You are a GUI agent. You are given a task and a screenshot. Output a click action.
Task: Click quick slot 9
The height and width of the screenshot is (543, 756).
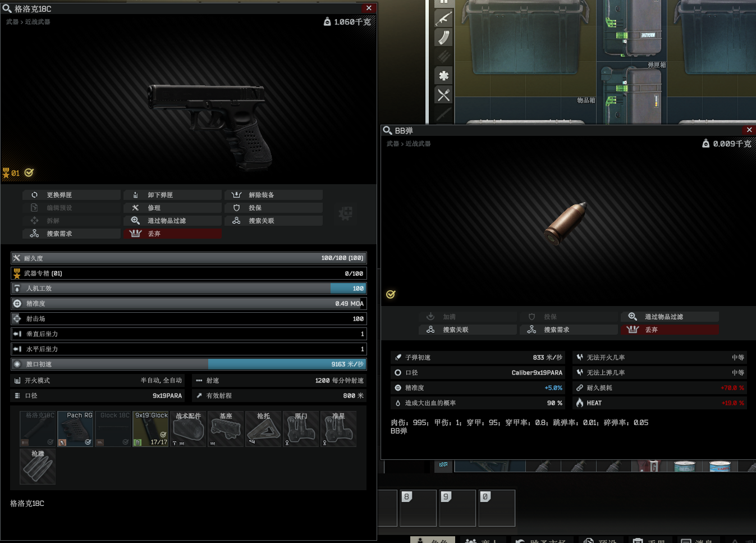pyautogui.click(x=457, y=508)
